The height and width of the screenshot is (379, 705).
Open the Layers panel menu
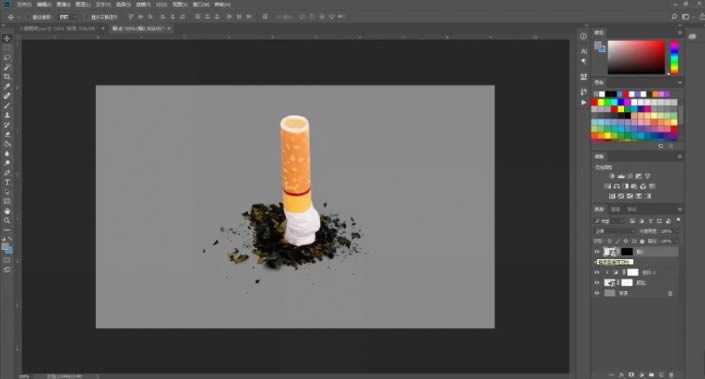679,210
